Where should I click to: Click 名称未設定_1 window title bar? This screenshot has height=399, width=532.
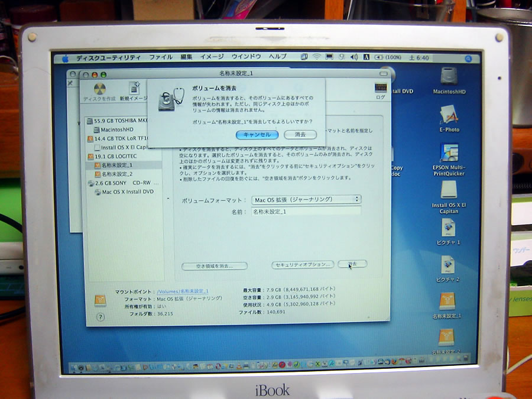pos(236,74)
